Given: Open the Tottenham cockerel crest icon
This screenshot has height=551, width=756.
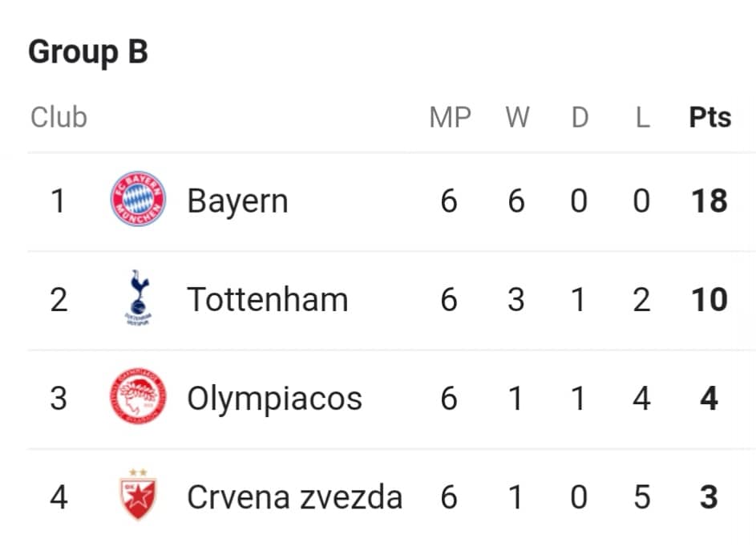Looking at the screenshot, I should pyautogui.click(x=139, y=298).
